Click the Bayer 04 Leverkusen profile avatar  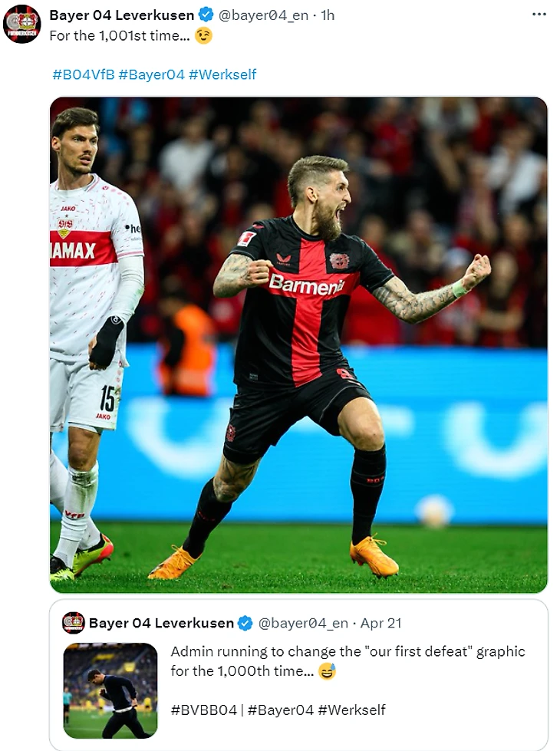click(22, 24)
